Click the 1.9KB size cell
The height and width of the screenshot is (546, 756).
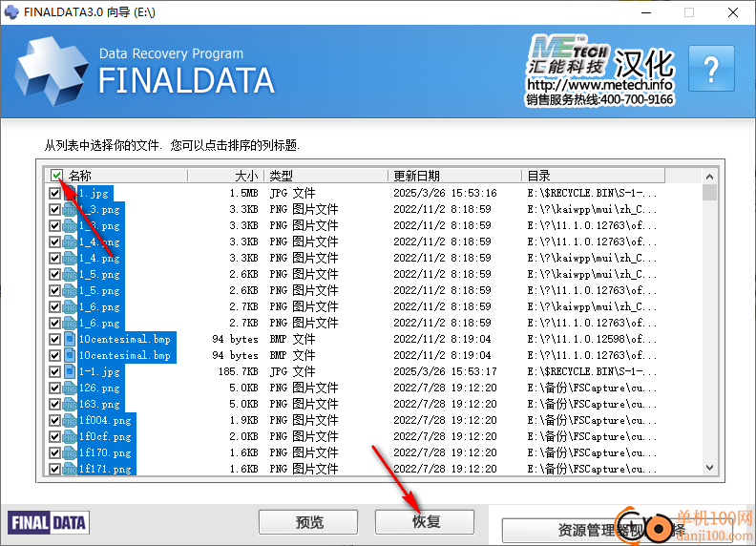(x=243, y=421)
